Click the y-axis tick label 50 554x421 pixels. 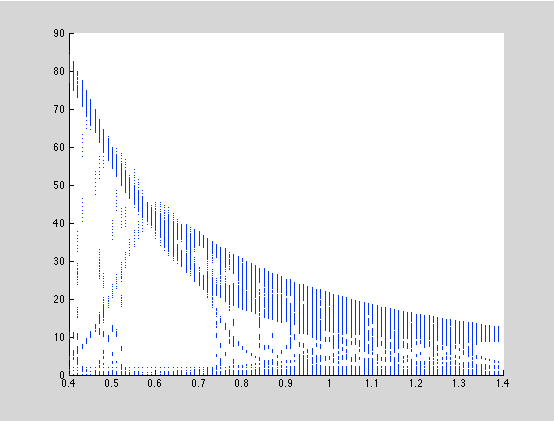click(59, 185)
